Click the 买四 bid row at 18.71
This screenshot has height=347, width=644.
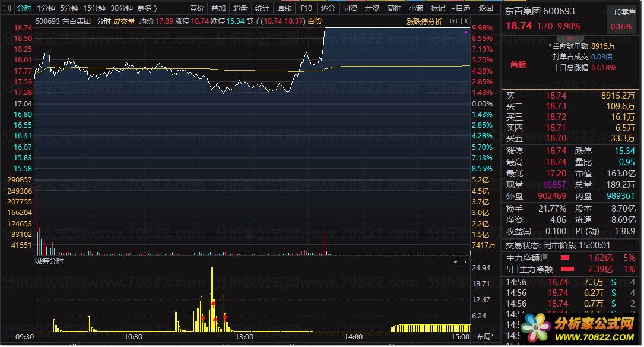point(570,128)
